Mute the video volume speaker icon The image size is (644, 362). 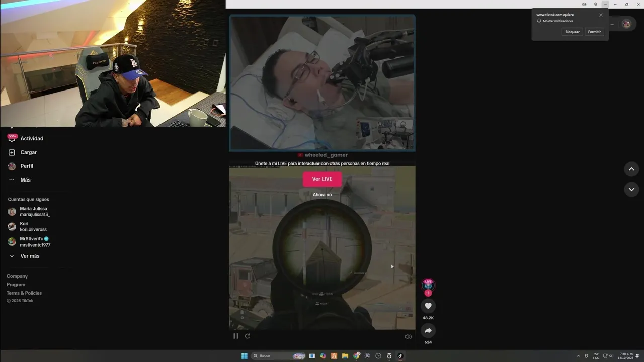(x=408, y=337)
